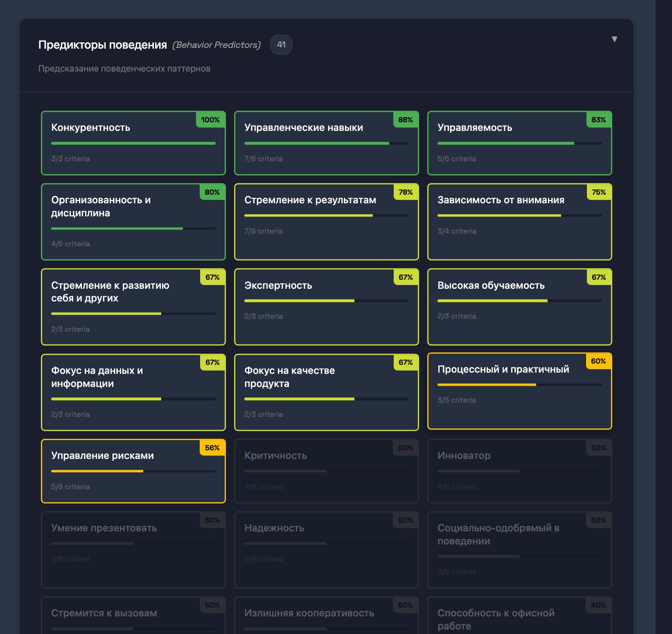This screenshot has height=634, width=672.
Task: Click the 56% badge on Управление рисками
Action: (212, 448)
